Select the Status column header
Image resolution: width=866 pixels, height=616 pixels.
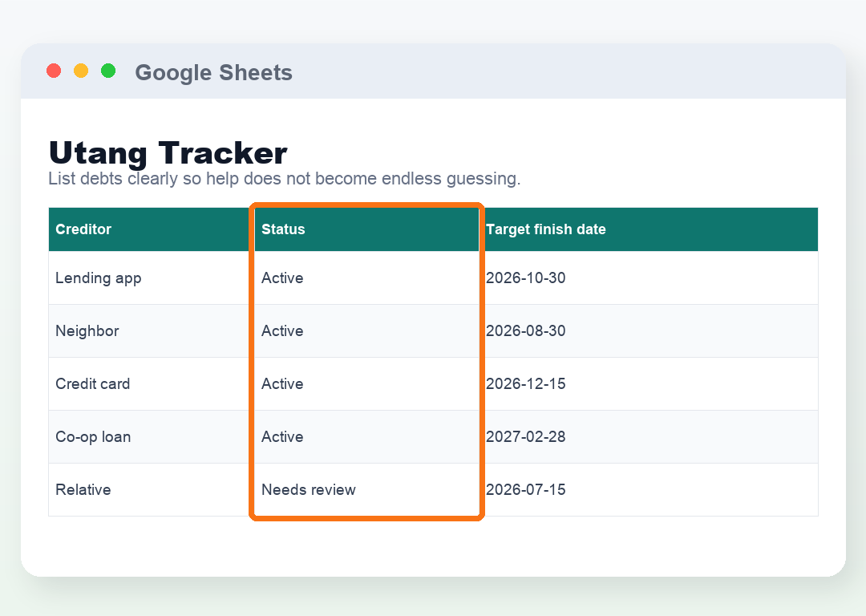pyautogui.click(x=366, y=229)
